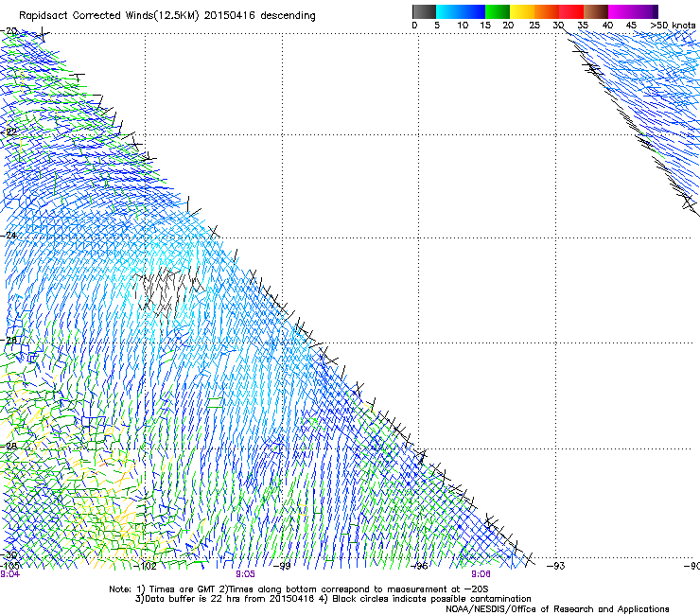Click the '-93' longitude axis label

tap(556, 566)
